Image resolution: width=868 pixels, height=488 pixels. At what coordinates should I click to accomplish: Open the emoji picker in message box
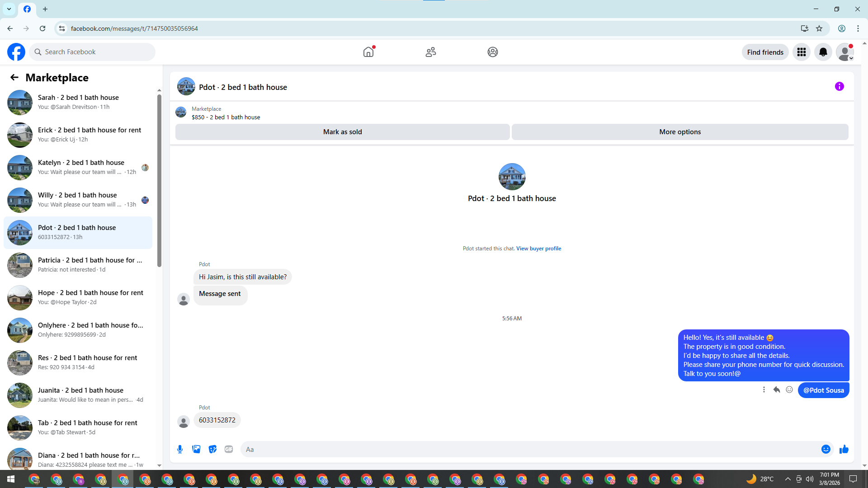826,449
